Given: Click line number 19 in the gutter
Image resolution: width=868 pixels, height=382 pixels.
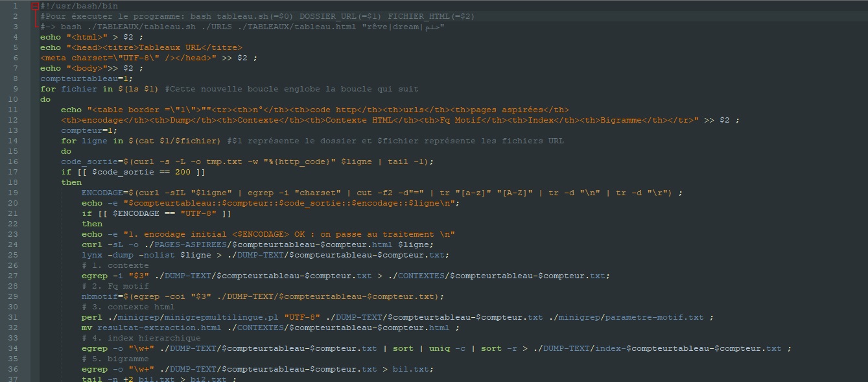Looking at the screenshot, I should pyautogui.click(x=14, y=193).
